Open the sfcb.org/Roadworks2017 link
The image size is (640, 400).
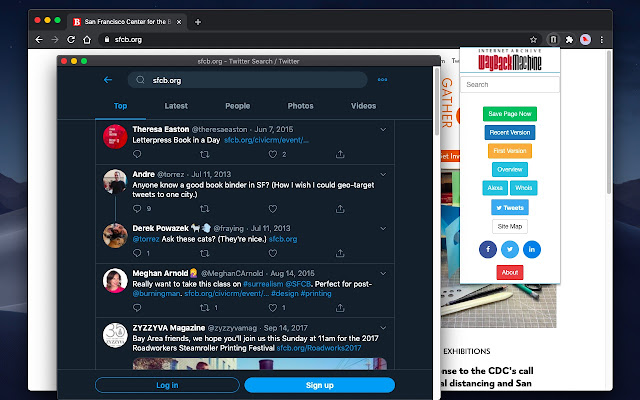pyautogui.click(x=319, y=348)
